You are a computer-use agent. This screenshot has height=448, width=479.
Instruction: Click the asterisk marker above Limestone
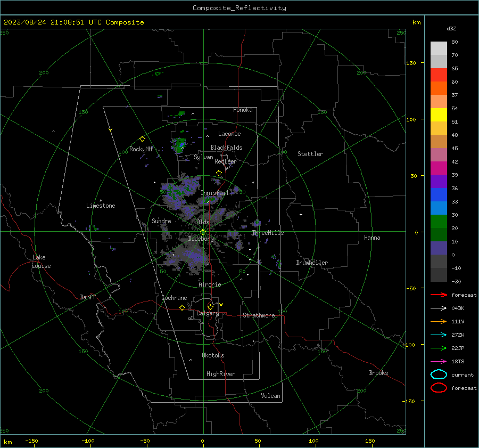point(101,201)
